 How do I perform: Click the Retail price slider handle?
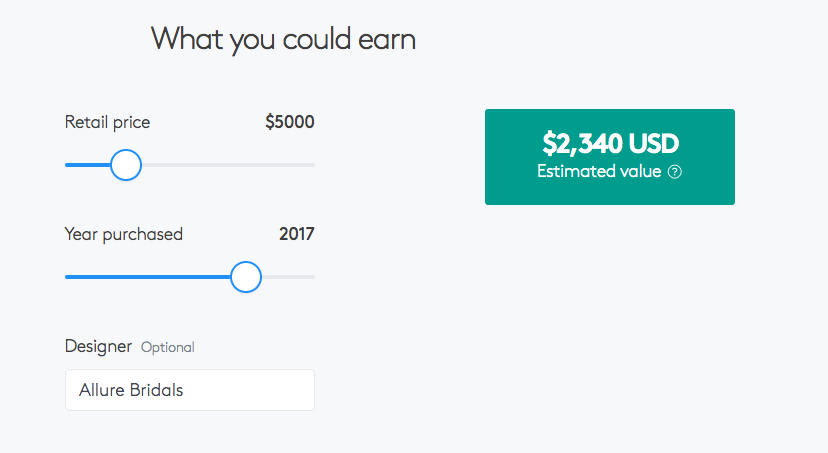tap(126, 165)
